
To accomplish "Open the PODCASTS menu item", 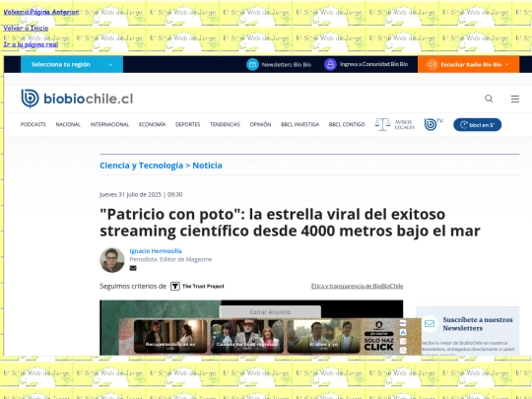I will point(33,124).
